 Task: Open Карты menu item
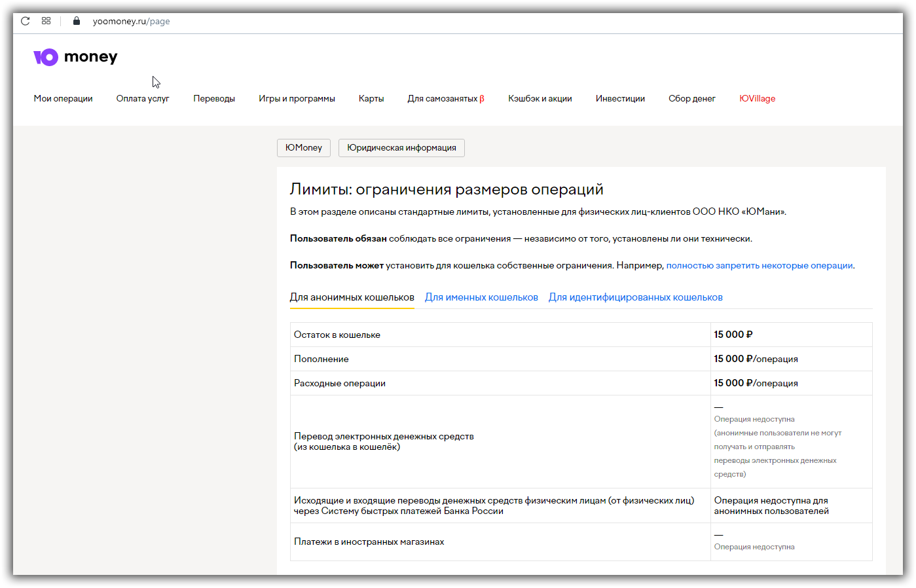point(371,99)
